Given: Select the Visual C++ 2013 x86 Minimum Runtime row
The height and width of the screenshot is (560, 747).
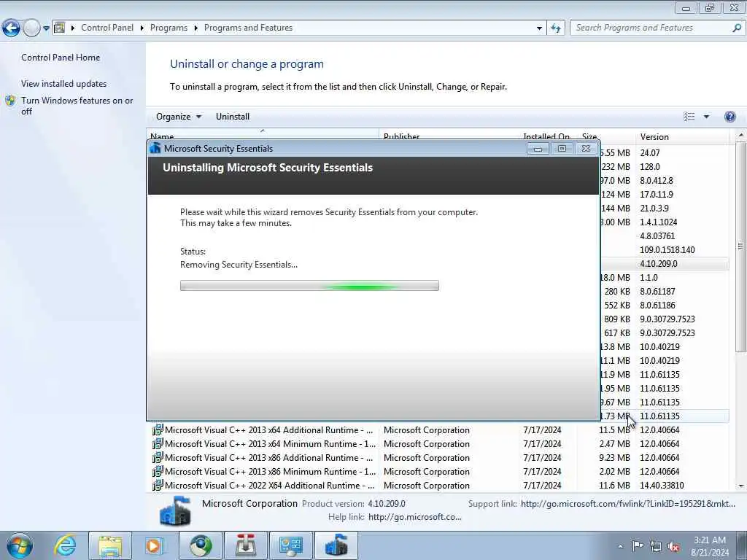Looking at the screenshot, I should click(440, 472).
